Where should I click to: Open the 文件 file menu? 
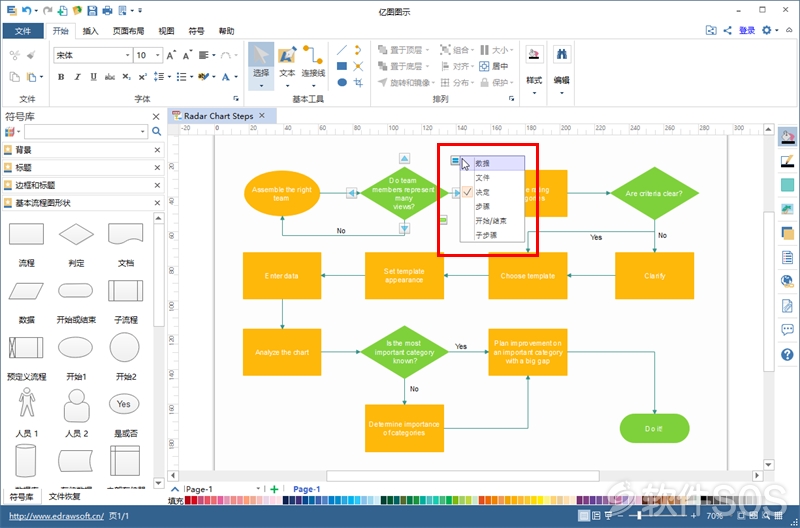[x=23, y=31]
